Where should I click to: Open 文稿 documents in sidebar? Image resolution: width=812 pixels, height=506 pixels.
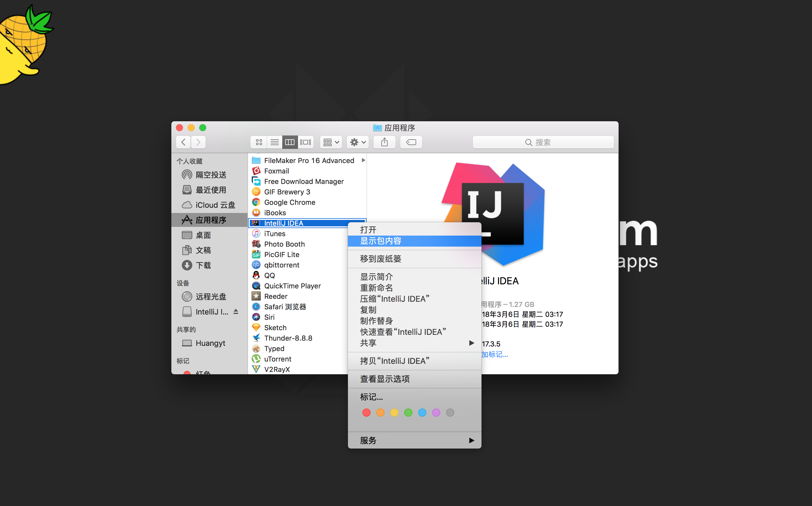(209, 250)
